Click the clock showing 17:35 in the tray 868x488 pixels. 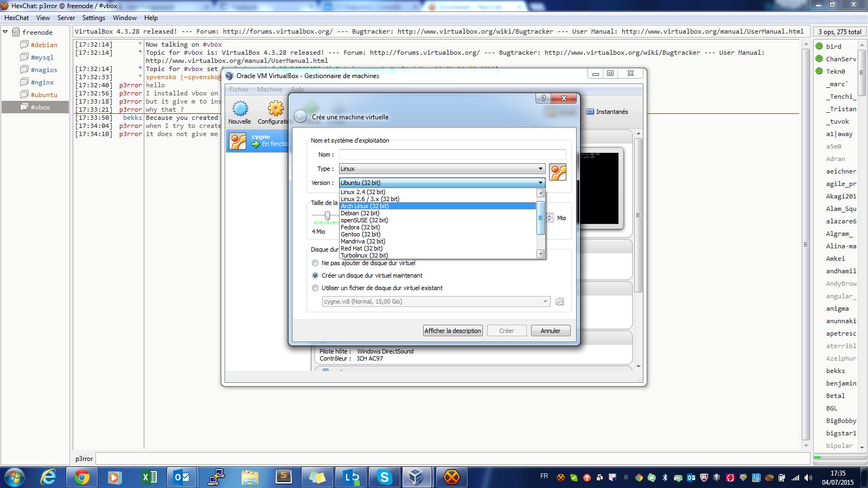coord(838,473)
